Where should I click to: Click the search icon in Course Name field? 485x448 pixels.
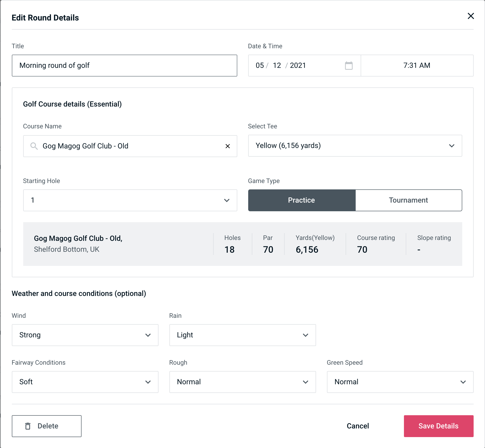point(34,146)
